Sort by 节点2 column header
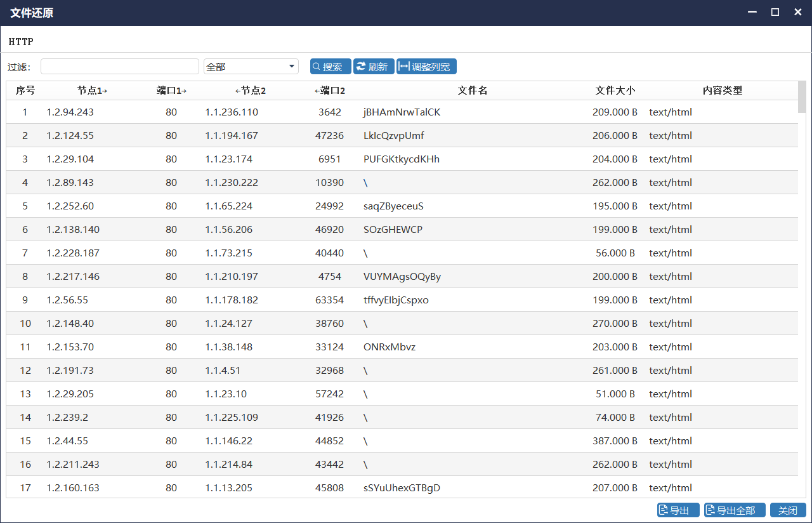The width and height of the screenshot is (812, 523). coord(251,91)
